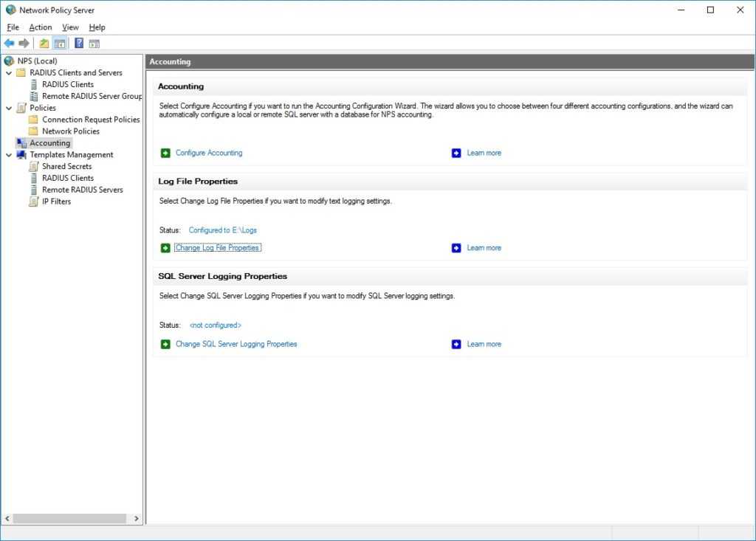Click the blue arrow icon in Log File Properties
The image size is (756, 541).
pos(456,248)
